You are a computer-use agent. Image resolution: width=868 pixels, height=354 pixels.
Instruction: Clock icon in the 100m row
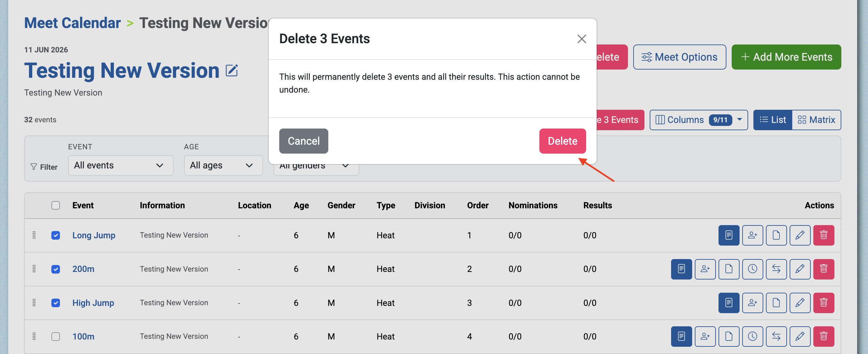click(752, 336)
